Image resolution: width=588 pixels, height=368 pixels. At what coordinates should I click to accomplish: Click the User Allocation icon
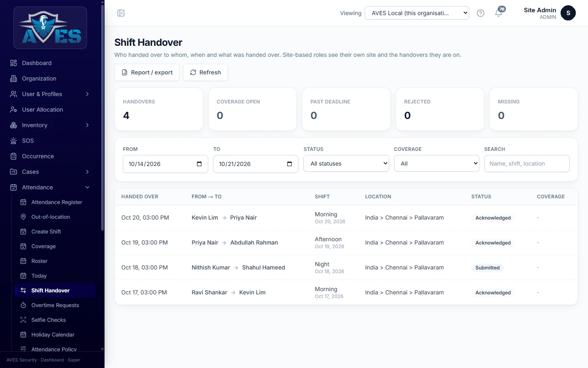point(13,110)
